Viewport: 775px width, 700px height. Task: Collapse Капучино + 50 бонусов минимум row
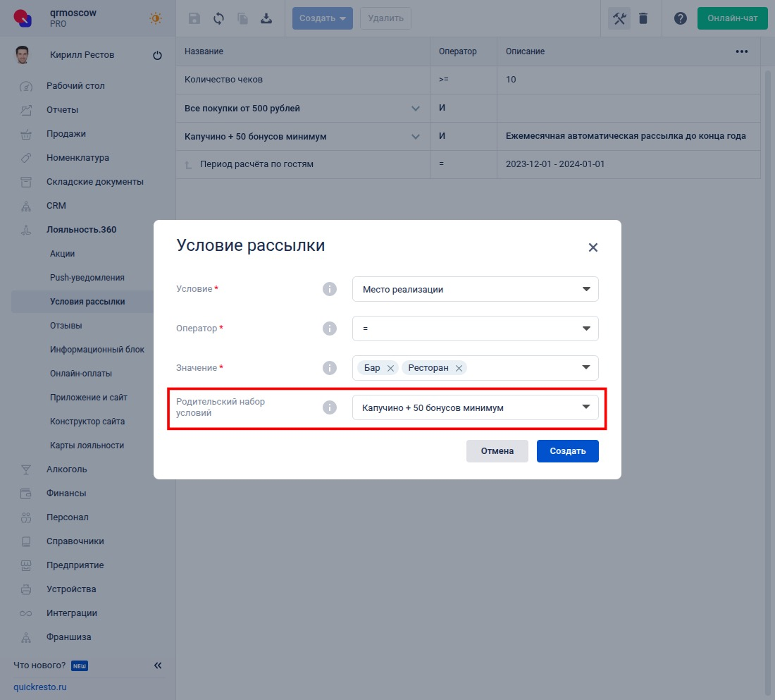415,137
